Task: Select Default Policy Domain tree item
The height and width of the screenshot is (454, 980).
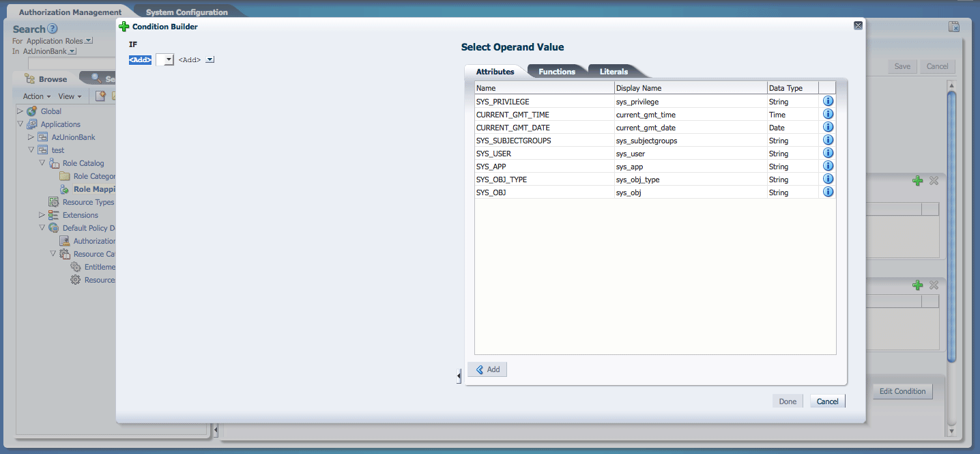Action: coord(89,228)
